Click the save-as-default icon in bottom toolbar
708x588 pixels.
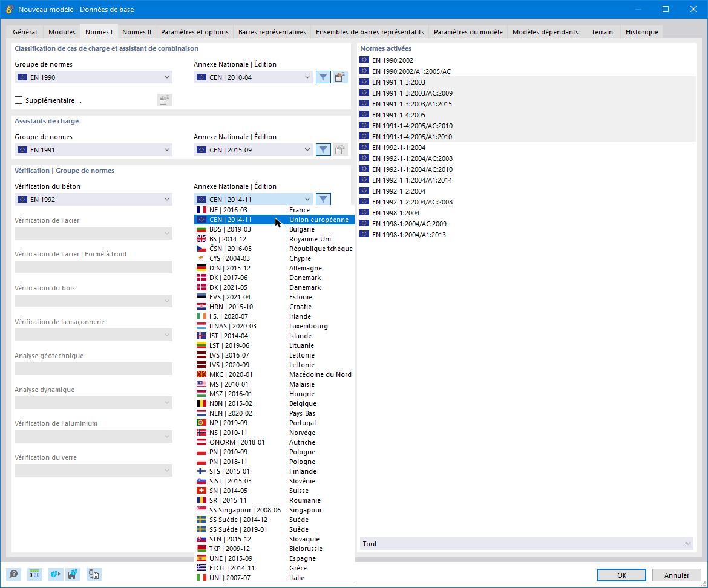tap(73, 574)
